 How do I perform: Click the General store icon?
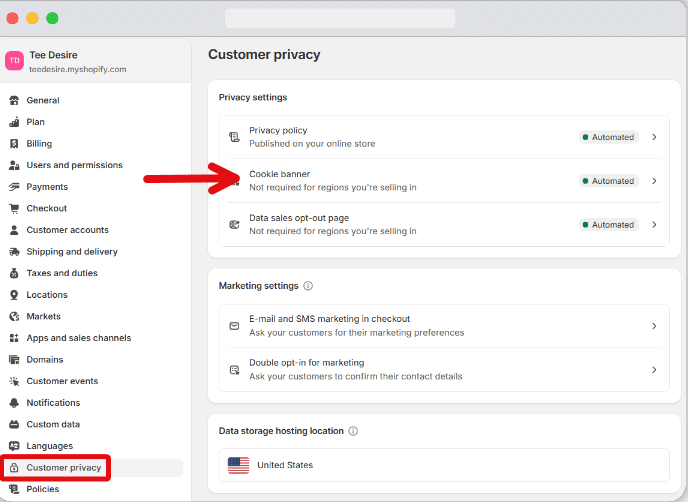[x=14, y=100]
